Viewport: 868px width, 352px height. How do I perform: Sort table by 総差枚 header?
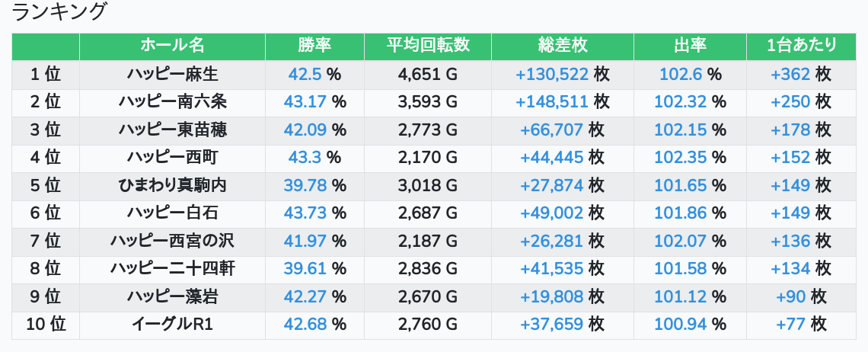pyautogui.click(x=562, y=46)
